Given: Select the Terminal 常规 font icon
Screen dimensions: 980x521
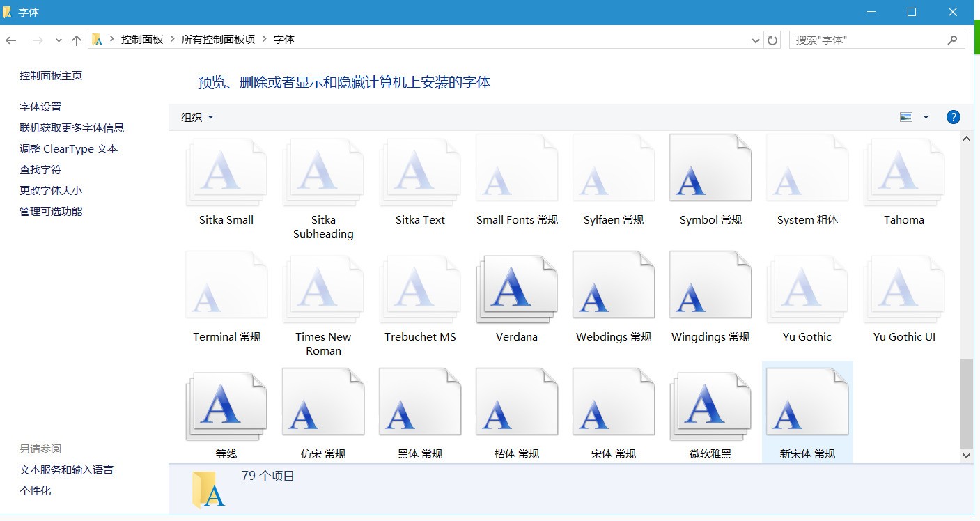Looking at the screenshot, I should tap(226, 285).
